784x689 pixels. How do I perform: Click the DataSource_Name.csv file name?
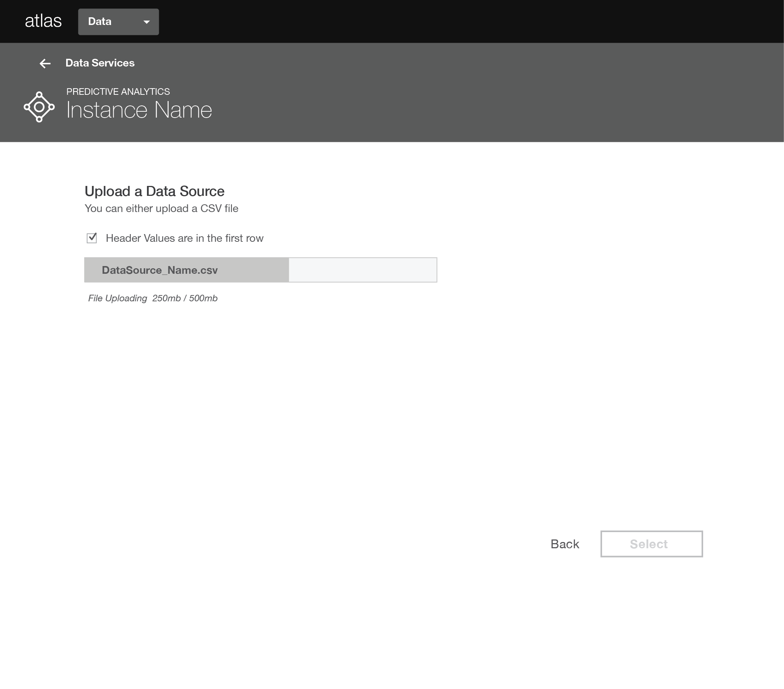pyautogui.click(x=160, y=270)
